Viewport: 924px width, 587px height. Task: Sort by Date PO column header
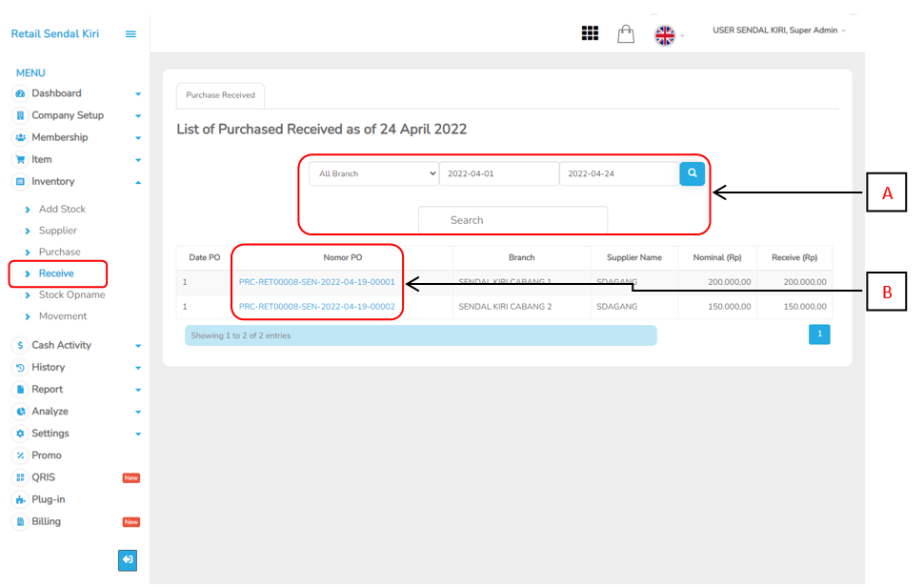click(x=205, y=257)
